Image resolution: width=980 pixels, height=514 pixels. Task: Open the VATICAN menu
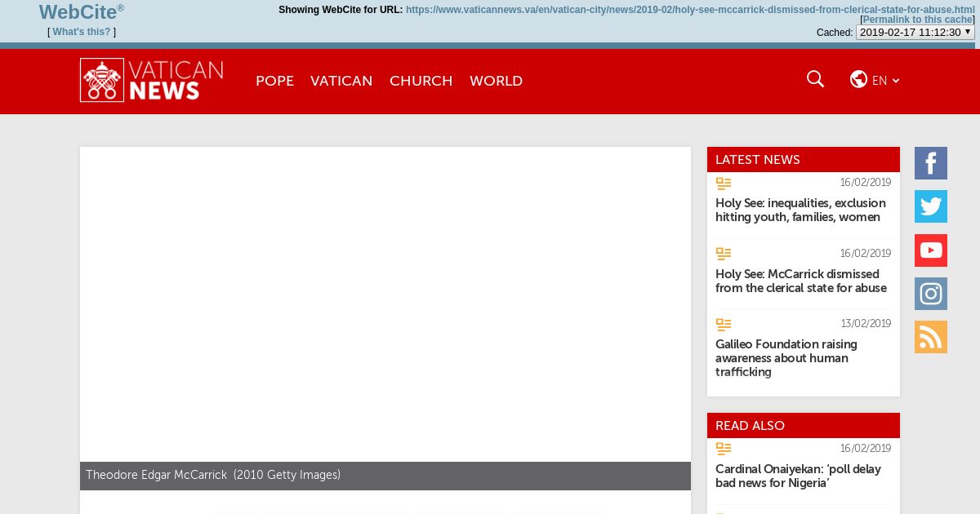(341, 81)
